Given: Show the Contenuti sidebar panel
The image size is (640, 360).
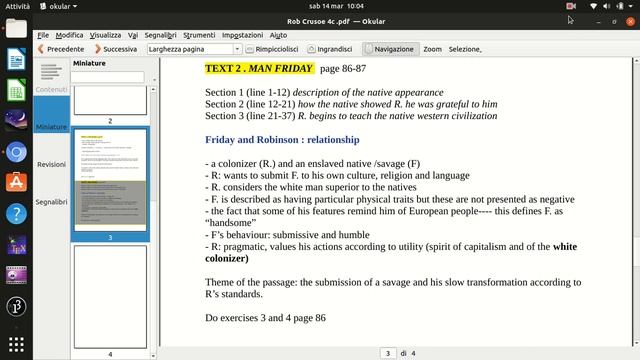Looking at the screenshot, I should coord(51,77).
